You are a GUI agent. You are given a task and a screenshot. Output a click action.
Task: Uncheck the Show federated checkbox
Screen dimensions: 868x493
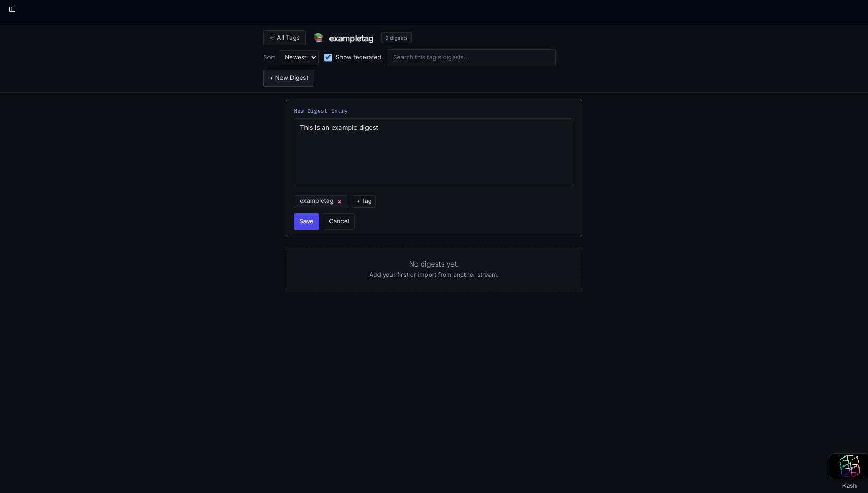pyautogui.click(x=328, y=57)
